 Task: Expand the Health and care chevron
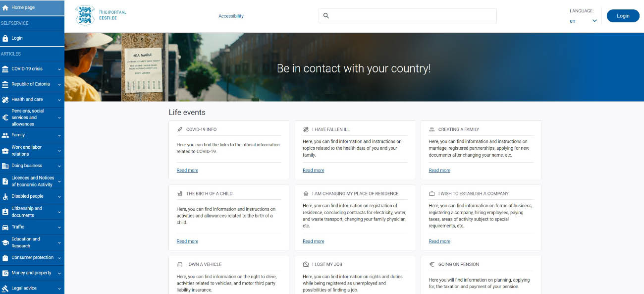[59, 100]
